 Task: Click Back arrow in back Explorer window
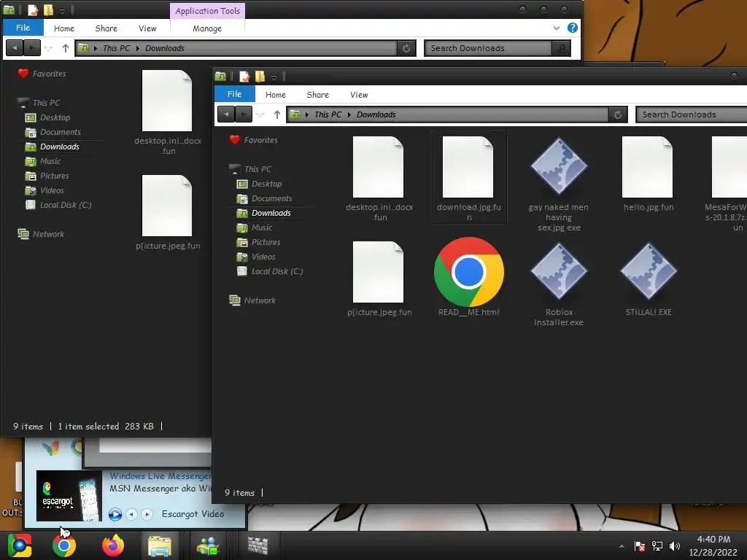[x=15, y=48]
